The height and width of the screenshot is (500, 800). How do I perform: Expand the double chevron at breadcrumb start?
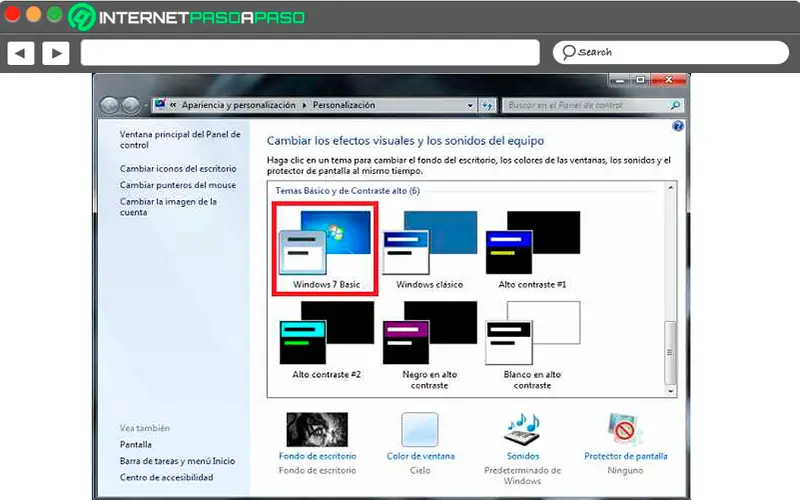point(173,105)
